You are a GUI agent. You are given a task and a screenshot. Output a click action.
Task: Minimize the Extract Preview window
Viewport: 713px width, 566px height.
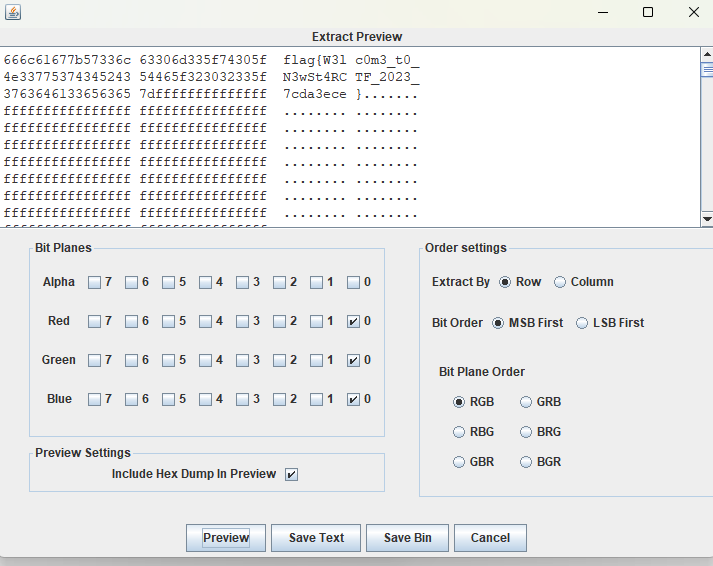(x=603, y=12)
